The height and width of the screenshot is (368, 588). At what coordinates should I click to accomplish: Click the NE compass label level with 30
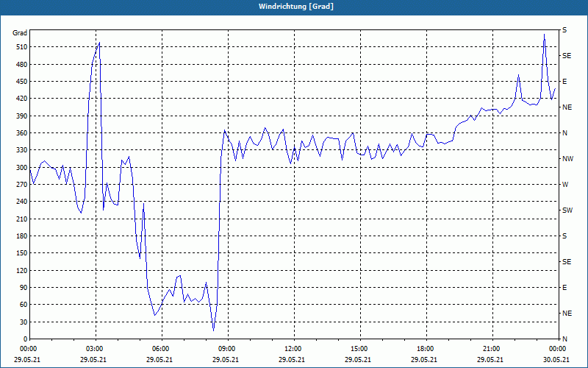pos(567,314)
